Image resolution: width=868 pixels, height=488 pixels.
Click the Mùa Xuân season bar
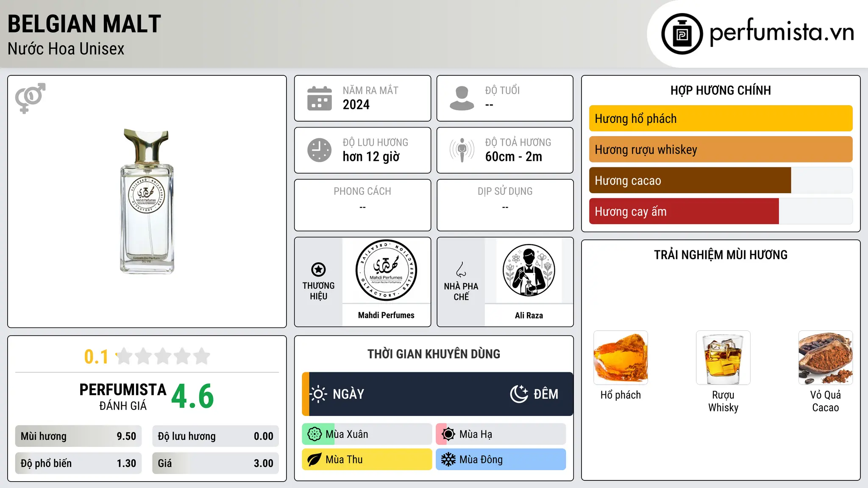tap(367, 434)
